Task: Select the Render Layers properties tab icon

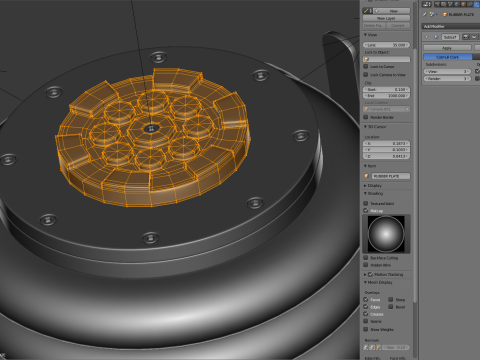Action: (444, 4)
